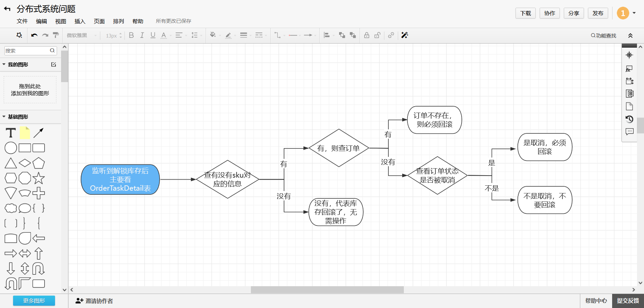Select the cross shape
Viewport: 644px width, 308px height.
39,193
